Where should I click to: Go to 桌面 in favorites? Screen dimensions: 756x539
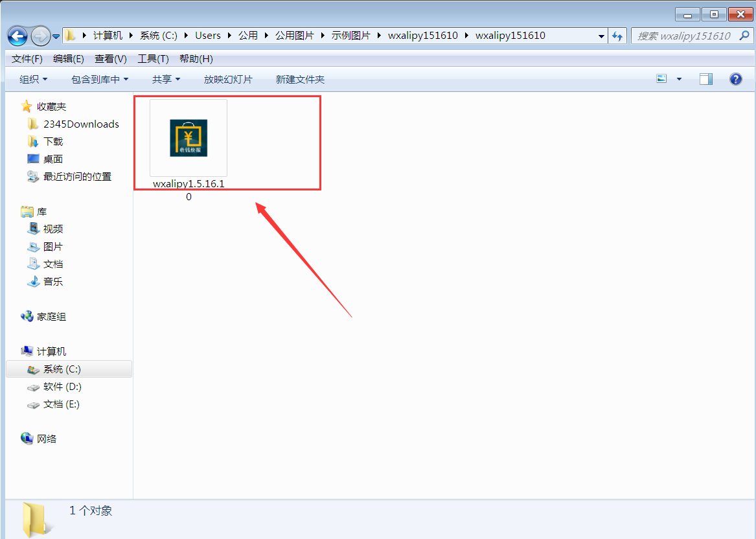(x=53, y=159)
